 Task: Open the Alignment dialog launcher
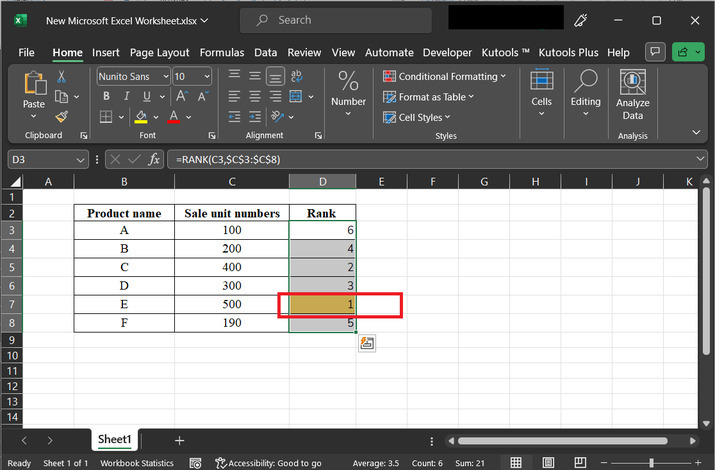[318, 135]
